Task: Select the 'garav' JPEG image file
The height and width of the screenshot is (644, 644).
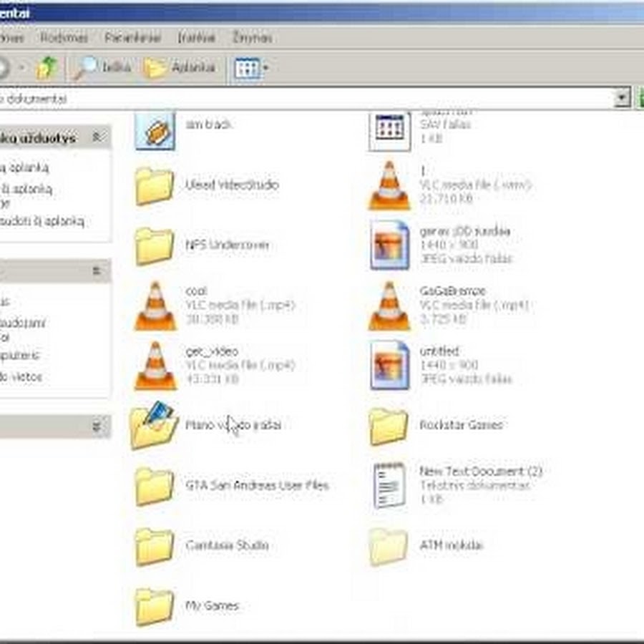Action: 441,245
